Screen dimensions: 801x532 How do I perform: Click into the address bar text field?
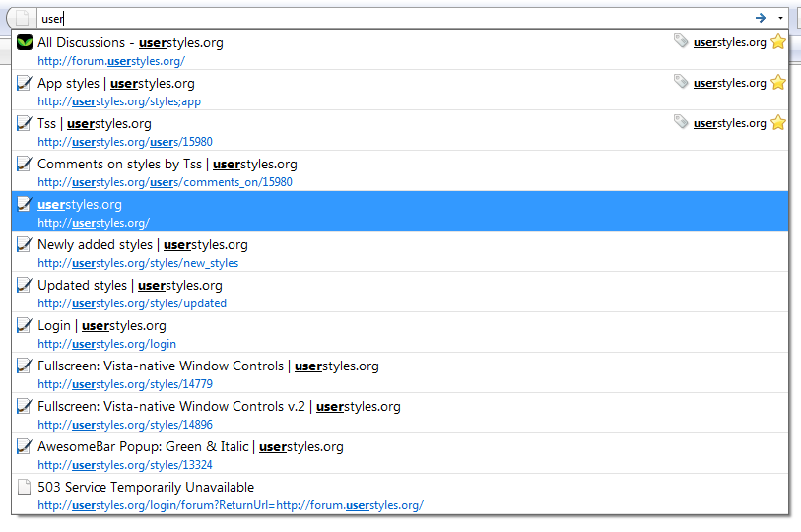(393, 19)
